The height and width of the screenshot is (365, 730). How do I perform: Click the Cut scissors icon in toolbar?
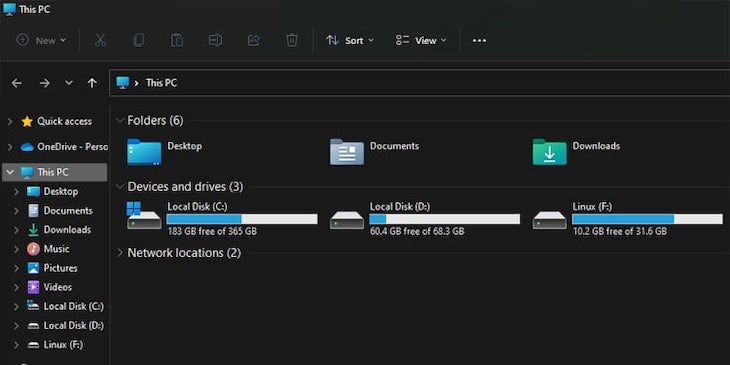point(100,41)
